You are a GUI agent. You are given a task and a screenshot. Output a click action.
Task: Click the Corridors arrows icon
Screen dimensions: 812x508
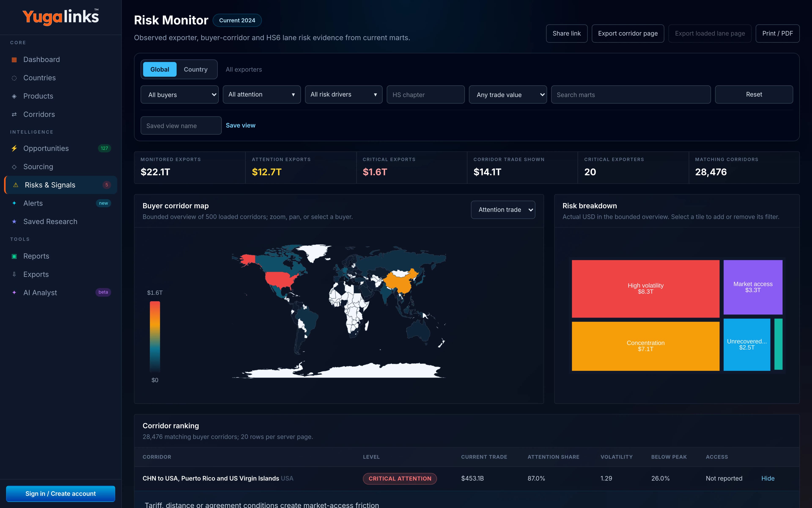coord(14,115)
